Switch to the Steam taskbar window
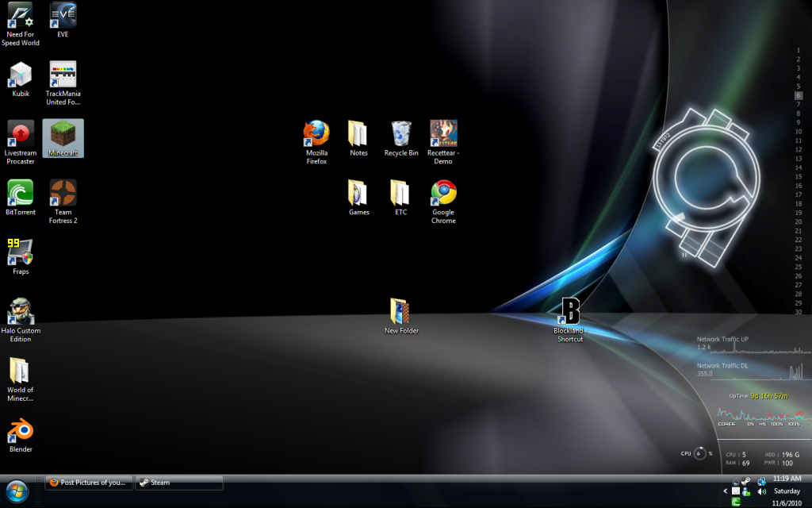The height and width of the screenshot is (508, 812). [x=179, y=483]
